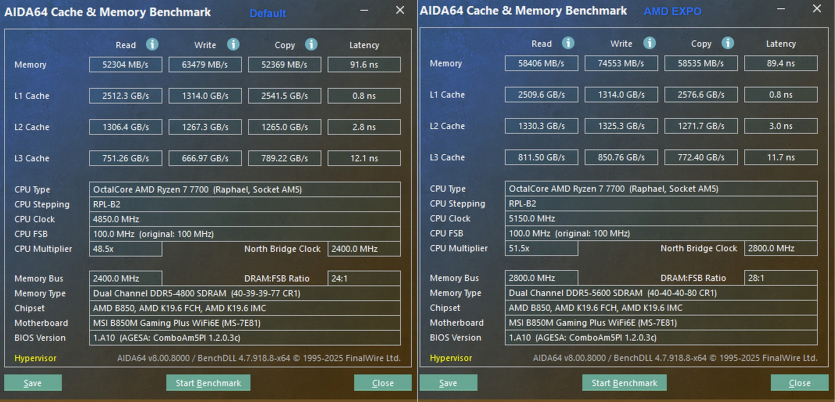Close AMD EXPO window using title bar X

816,10
